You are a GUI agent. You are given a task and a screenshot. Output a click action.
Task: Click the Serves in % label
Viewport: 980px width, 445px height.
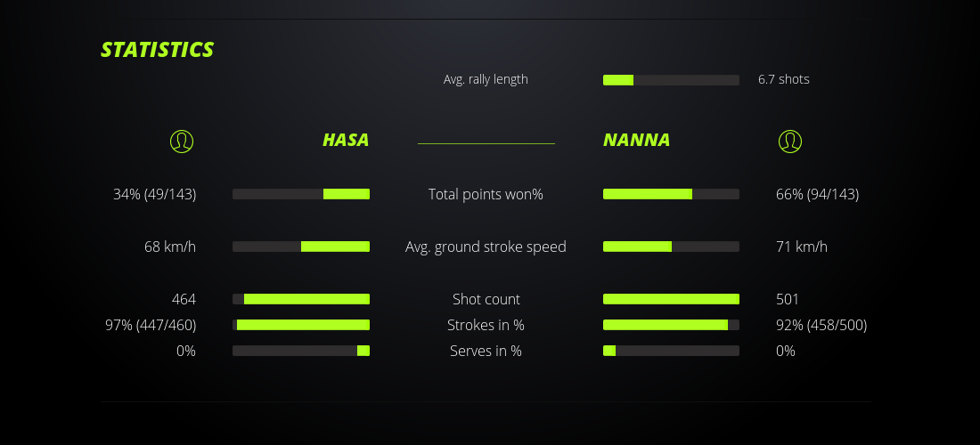coord(486,351)
